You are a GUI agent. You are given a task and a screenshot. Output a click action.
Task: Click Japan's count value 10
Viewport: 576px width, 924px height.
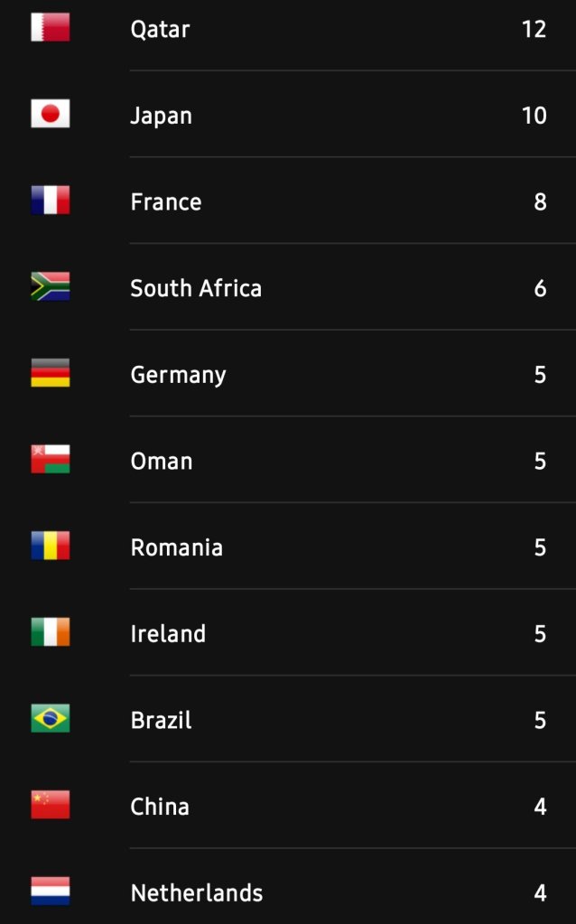[534, 116]
